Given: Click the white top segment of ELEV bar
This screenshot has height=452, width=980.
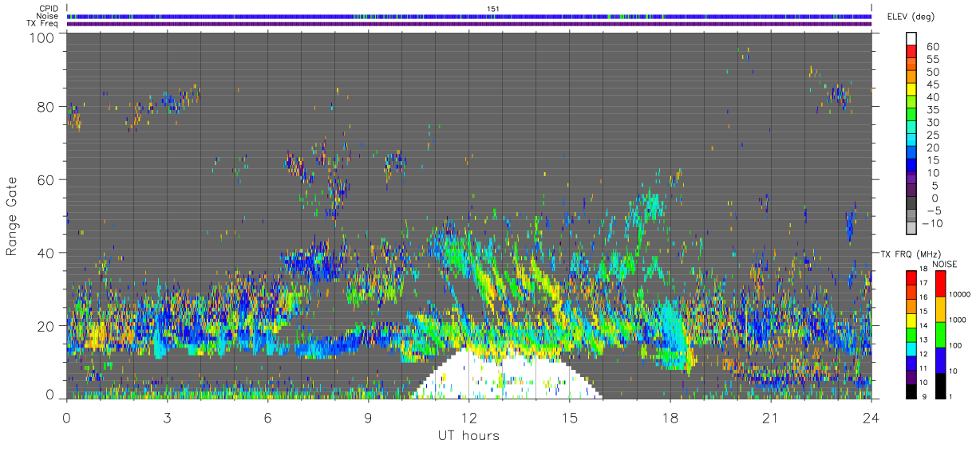Looking at the screenshot, I should [x=912, y=40].
